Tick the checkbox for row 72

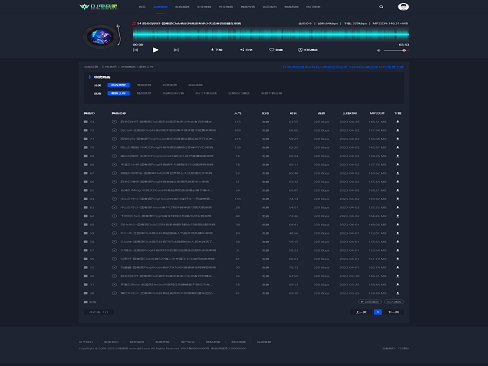pos(86,130)
